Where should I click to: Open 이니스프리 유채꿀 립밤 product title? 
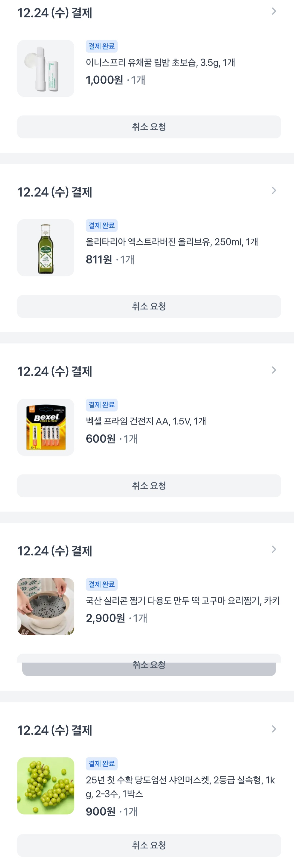pos(160,63)
